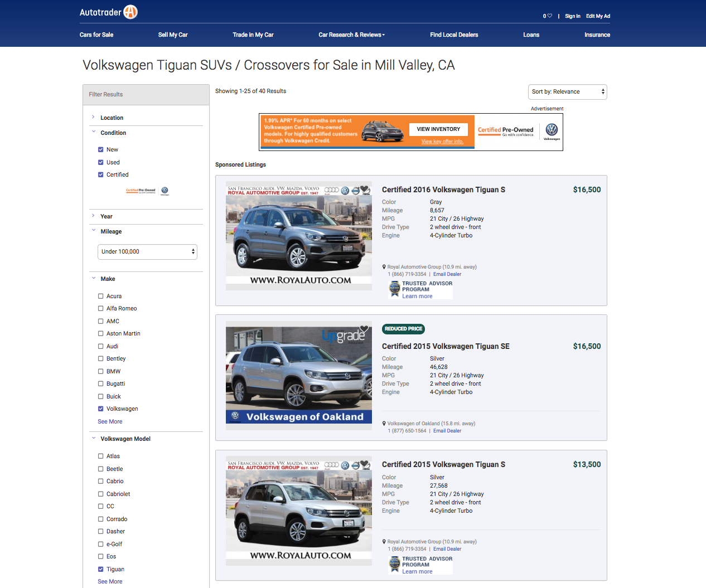Screen dimensions: 706x588
Task: Click Trusted Advisor badge on 2016 Tiguan listing
Action: (395, 288)
